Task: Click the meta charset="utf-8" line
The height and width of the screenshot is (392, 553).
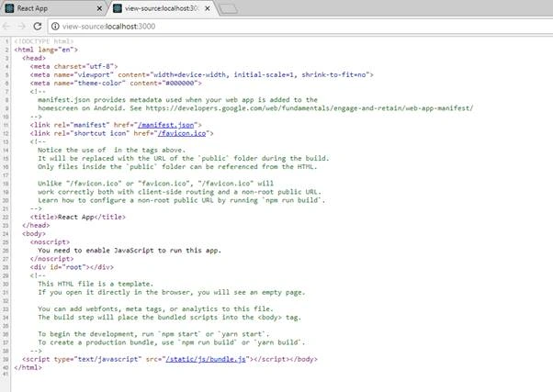Action: [73, 66]
